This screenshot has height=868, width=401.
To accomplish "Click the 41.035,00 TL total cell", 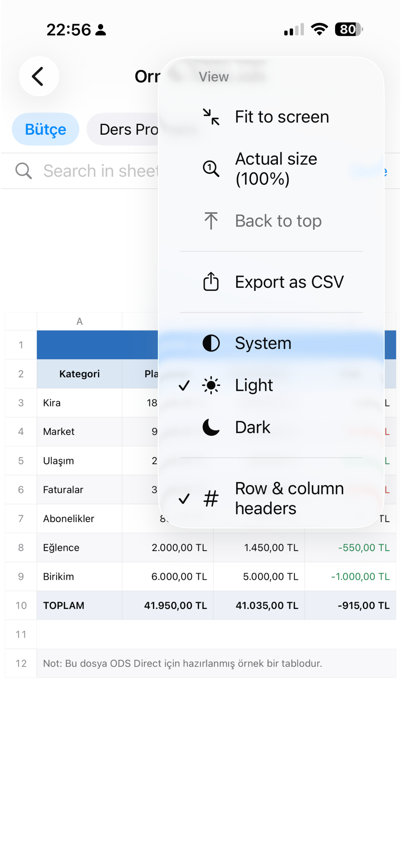I will (259, 606).
